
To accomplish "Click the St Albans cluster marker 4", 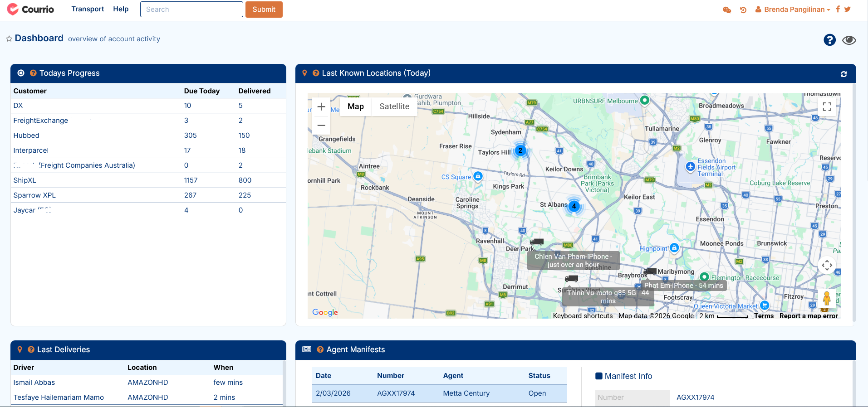I will 574,206.
